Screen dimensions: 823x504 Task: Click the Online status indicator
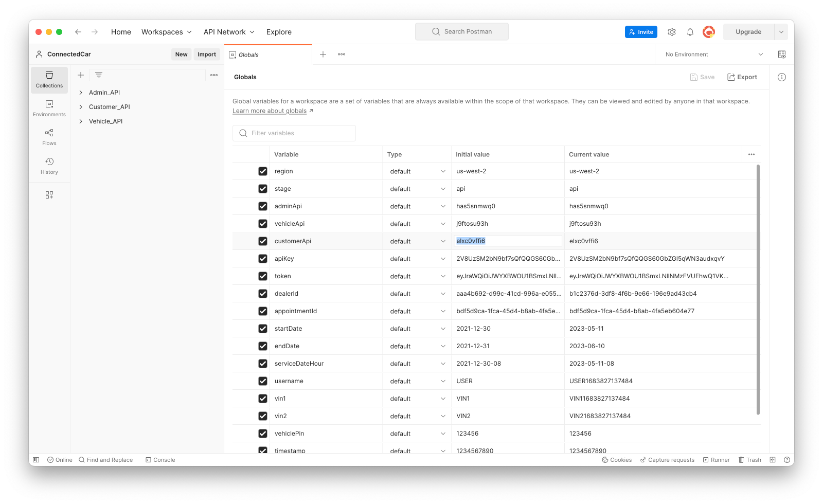(60, 460)
